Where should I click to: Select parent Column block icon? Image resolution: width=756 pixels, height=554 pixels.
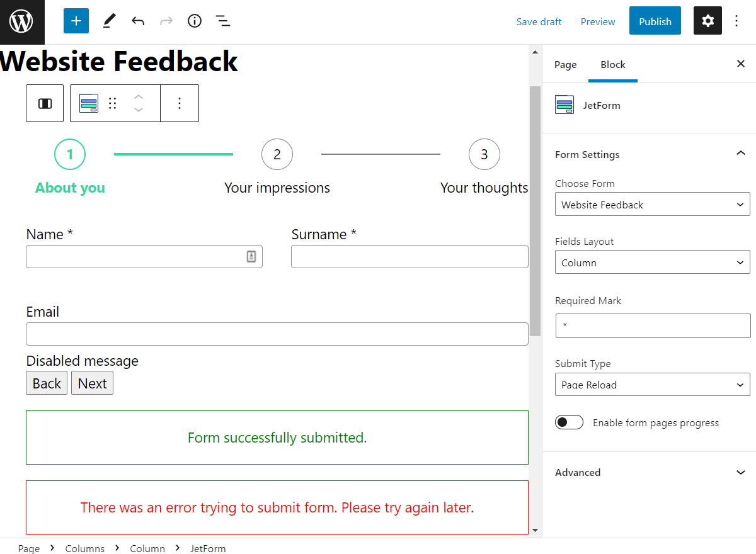[45, 103]
